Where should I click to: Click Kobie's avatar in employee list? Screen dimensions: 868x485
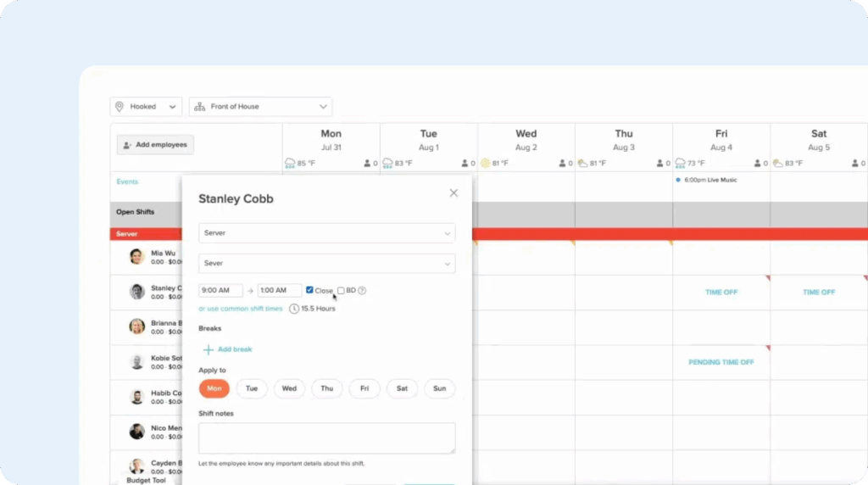tap(136, 361)
